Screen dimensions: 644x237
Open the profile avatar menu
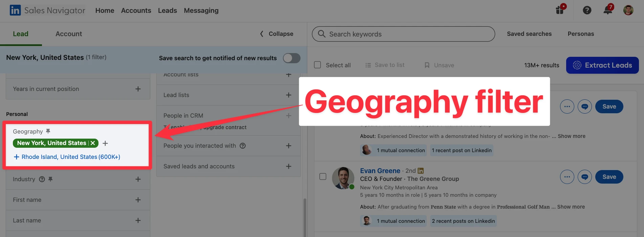click(x=628, y=10)
